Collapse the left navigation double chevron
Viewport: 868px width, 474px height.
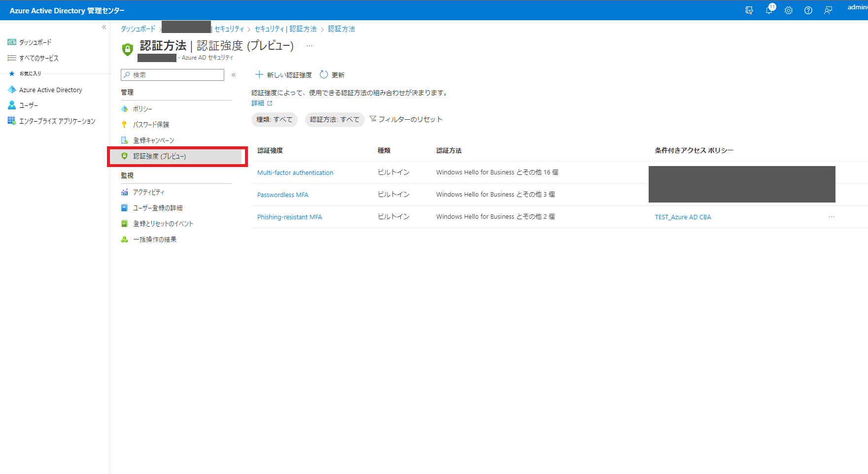pos(104,28)
